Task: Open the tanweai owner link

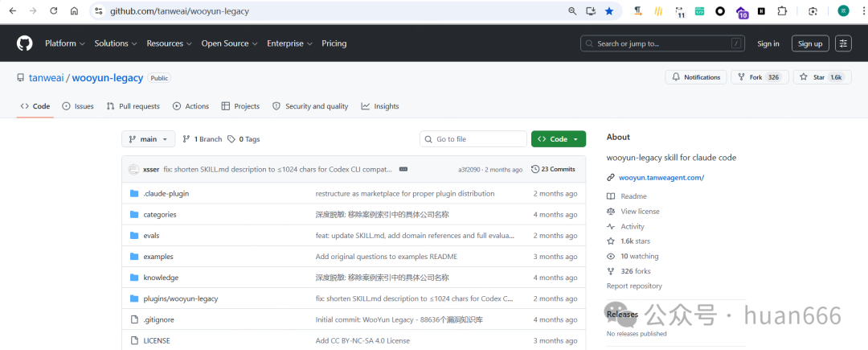Action: pos(46,78)
